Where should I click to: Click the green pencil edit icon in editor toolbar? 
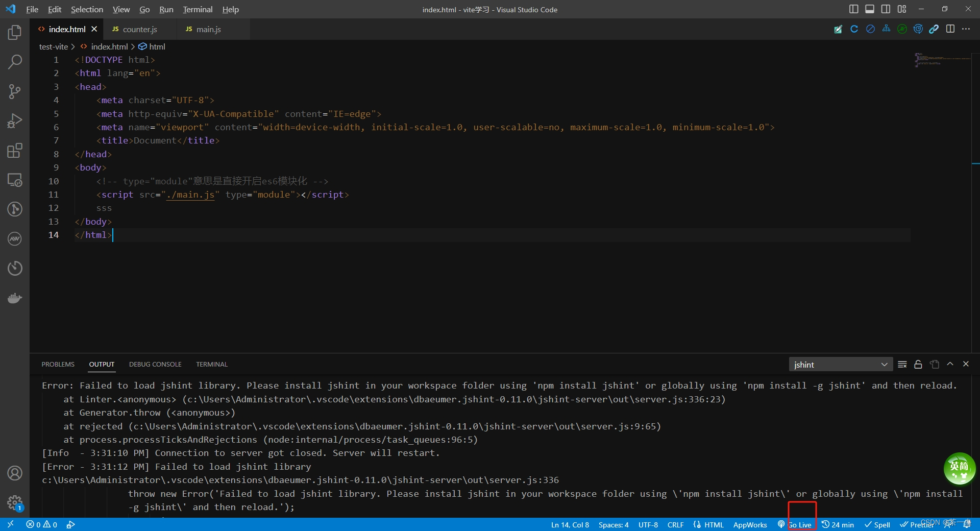pyautogui.click(x=838, y=29)
